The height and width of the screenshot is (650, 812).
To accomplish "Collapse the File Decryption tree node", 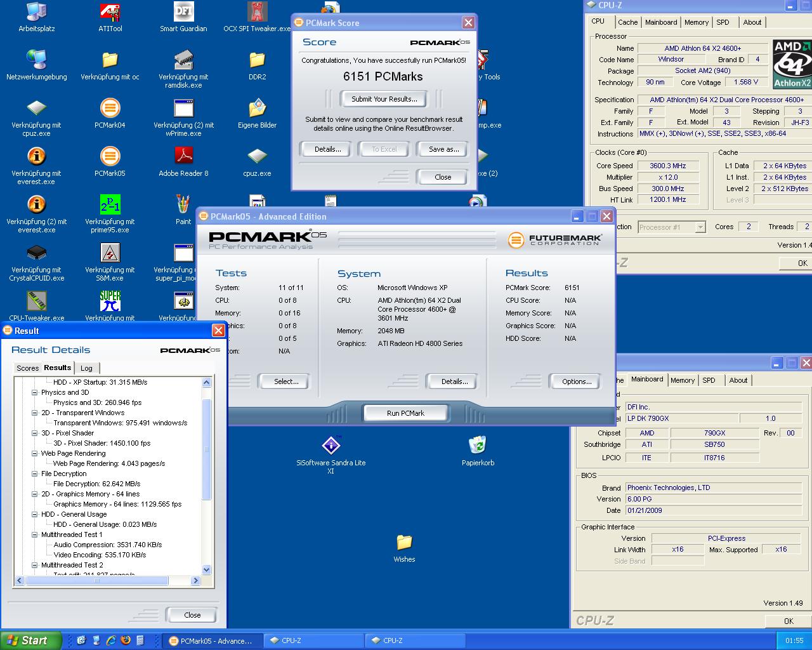I will pos(35,474).
